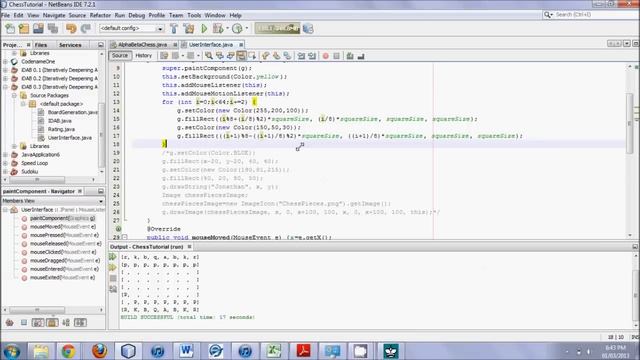Click the Open Project toolbar icon

pos(38,29)
